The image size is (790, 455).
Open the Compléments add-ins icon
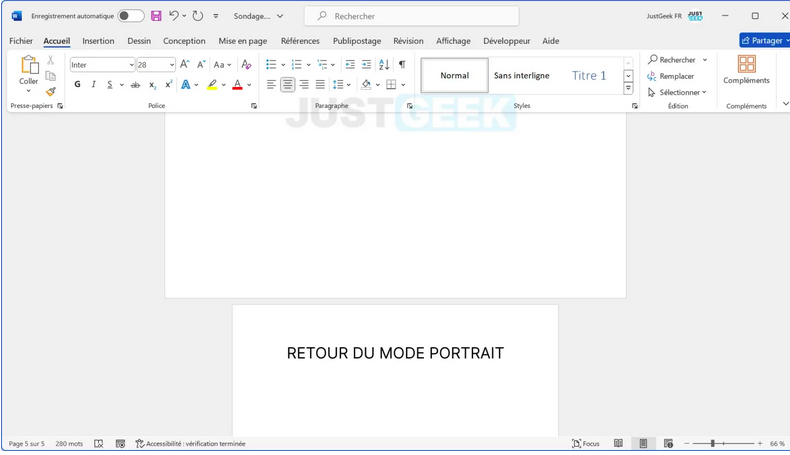pos(746,64)
